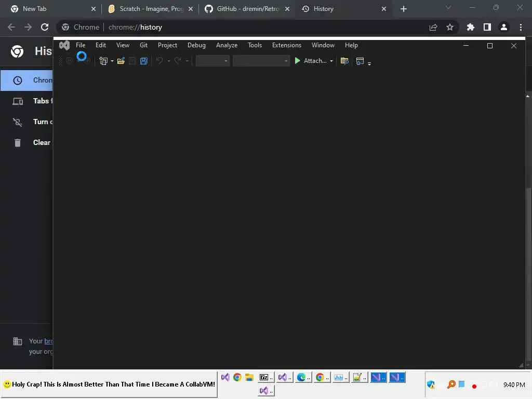Click the New Project toolbar icon
This screenshot has height=399, width=532.
[103, 61]
